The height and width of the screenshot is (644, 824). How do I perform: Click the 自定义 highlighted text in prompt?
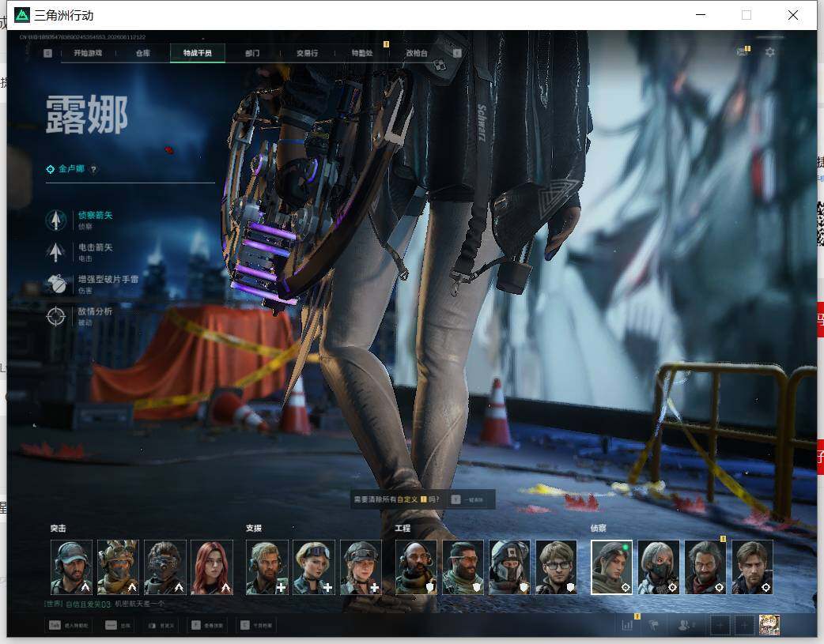coord(407,499)
